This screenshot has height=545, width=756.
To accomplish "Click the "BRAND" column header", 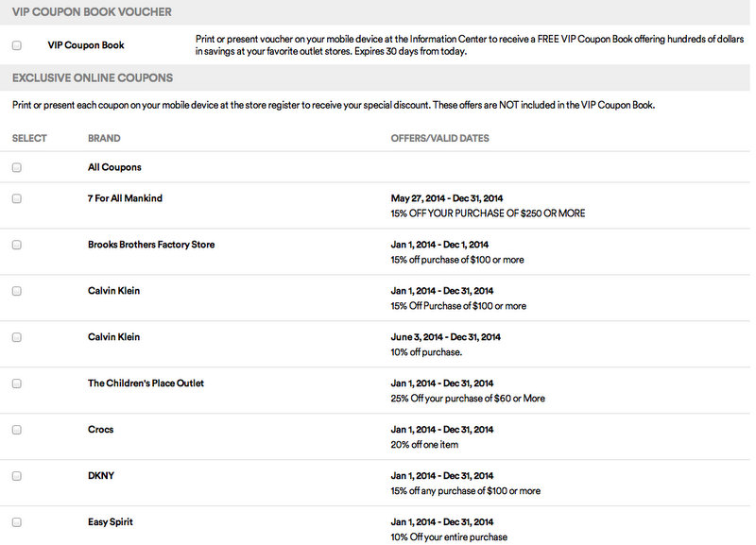I will (x=104, y=138).
